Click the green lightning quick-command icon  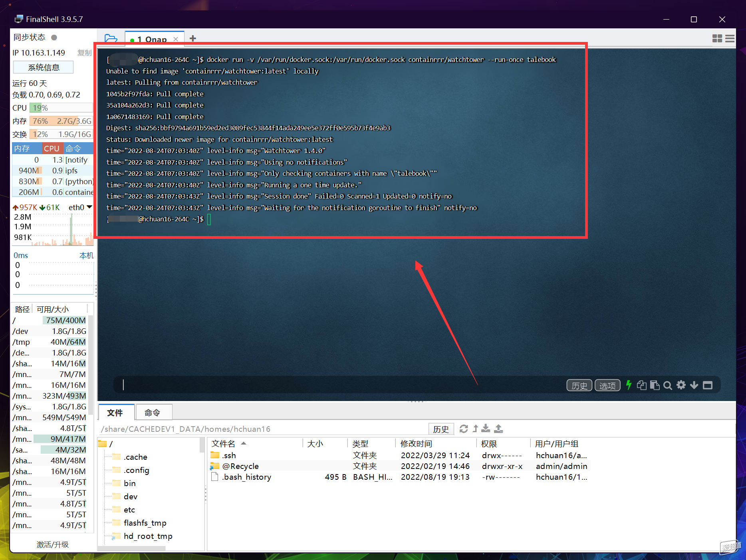point(629,385)
